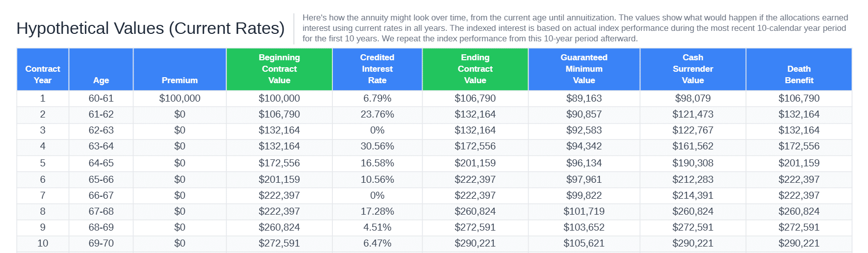
Task: Click the Guaranteed Minimum Value header
Action: 584,69
